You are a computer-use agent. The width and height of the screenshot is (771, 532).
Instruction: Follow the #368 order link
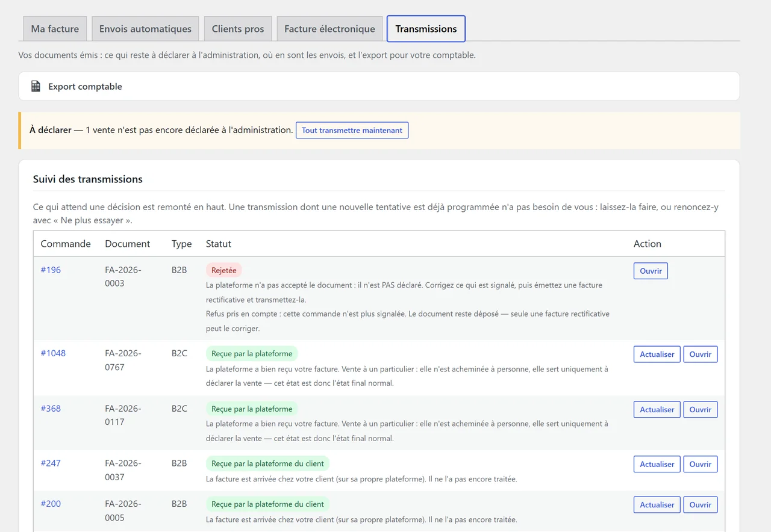pos(51,408)
